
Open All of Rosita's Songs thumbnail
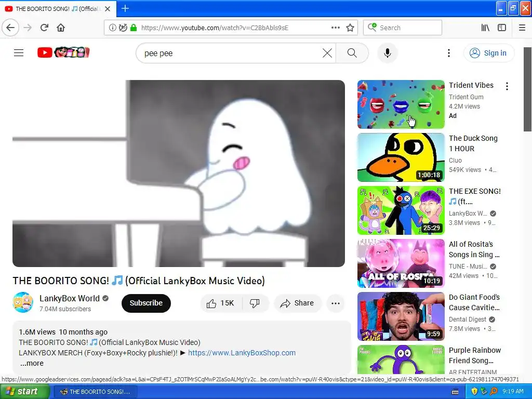coord(401,263)
